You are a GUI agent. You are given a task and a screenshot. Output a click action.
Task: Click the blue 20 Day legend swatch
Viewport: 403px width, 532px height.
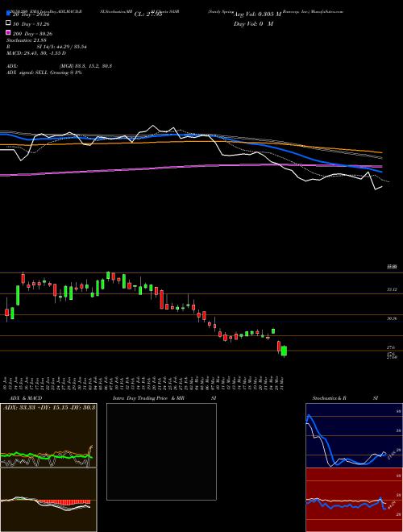coord(8,14)
